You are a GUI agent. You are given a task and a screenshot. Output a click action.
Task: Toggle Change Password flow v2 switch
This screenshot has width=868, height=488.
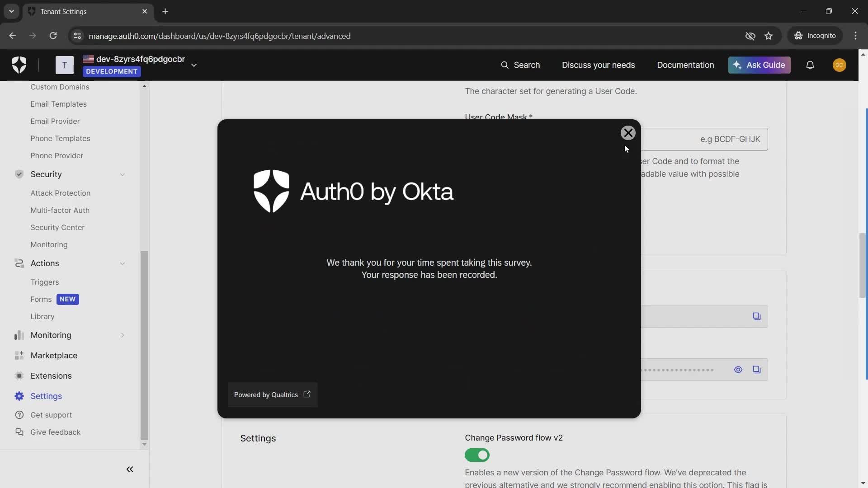coord(477,455)
